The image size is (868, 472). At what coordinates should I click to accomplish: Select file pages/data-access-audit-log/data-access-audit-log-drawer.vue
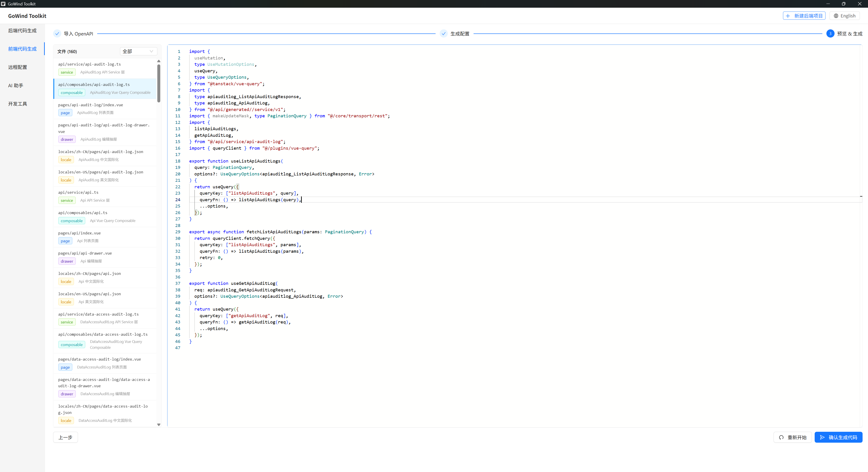(x=105, y=387)
